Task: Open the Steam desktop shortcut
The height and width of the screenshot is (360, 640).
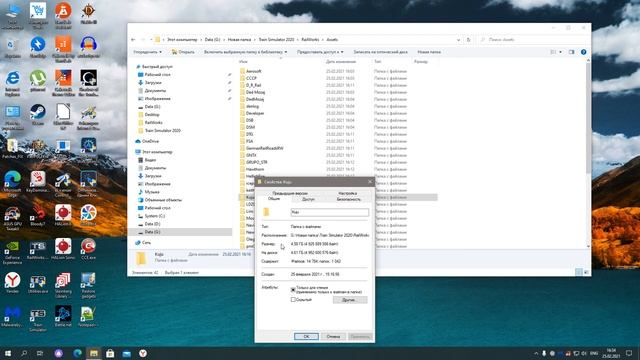Action: tap(38, 115)
